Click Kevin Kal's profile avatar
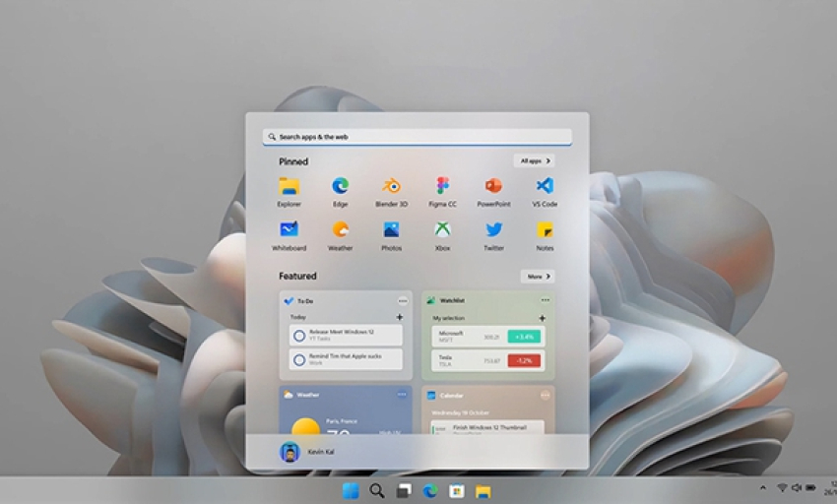 point(290,452)
